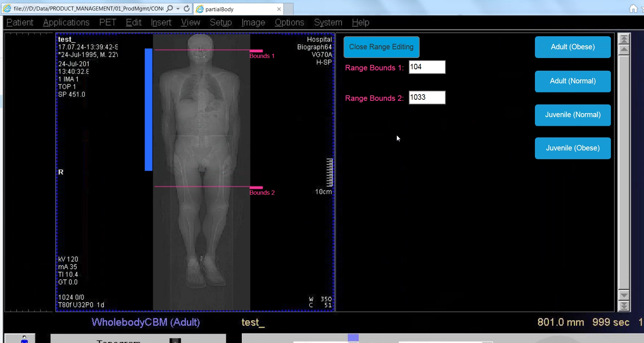Click the single-up scroll arrow
This screenshot has height=343, width=644.
coord(624,50)
